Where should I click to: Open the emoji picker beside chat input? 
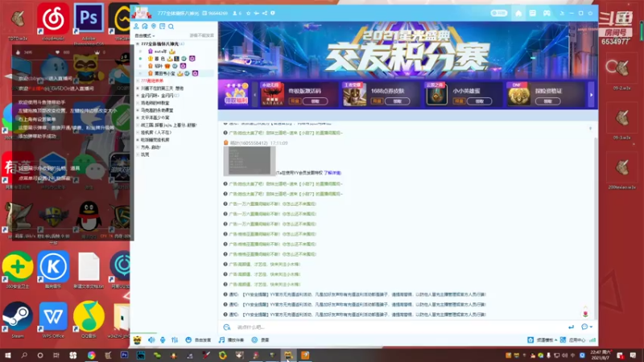tap(227, 327)
